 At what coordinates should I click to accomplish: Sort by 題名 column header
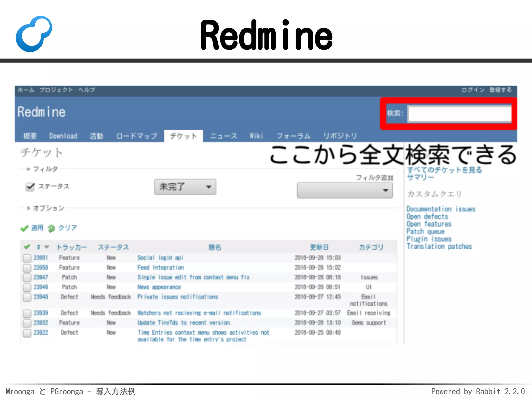(x=215, y=247)
